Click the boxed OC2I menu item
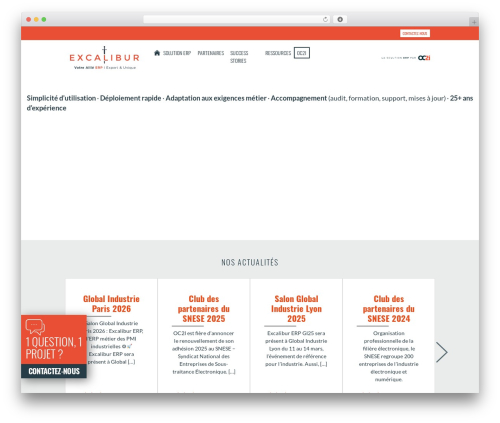The width and height of the screenshot is (500, 423). 302,53
